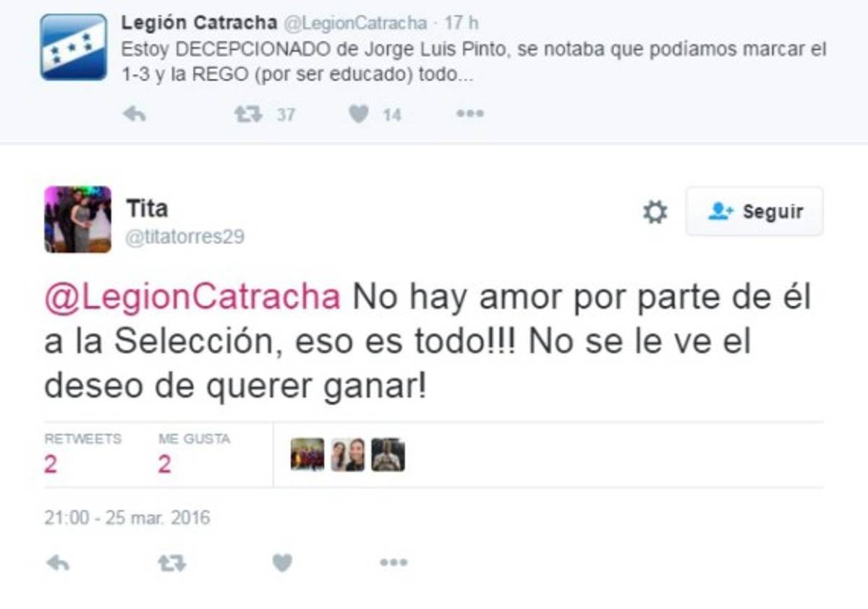Reply to the Legión Catracha tweet
The image size is (868, 609).
click(134, 114)
